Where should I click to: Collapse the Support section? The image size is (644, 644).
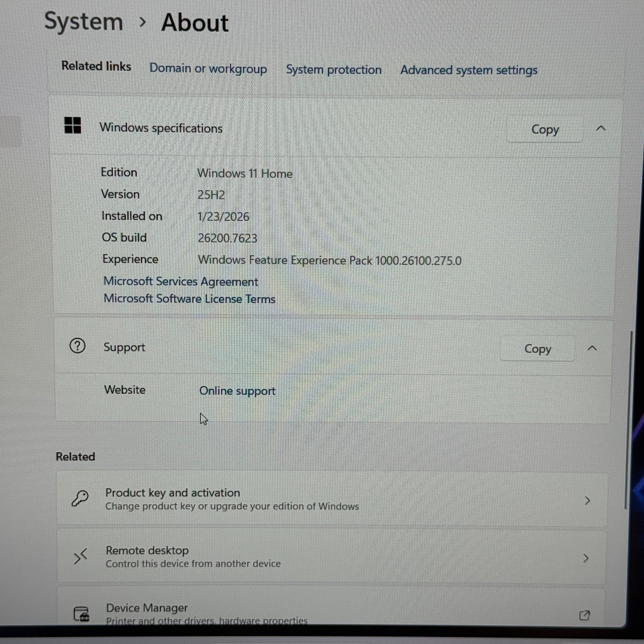coord(592,348)
